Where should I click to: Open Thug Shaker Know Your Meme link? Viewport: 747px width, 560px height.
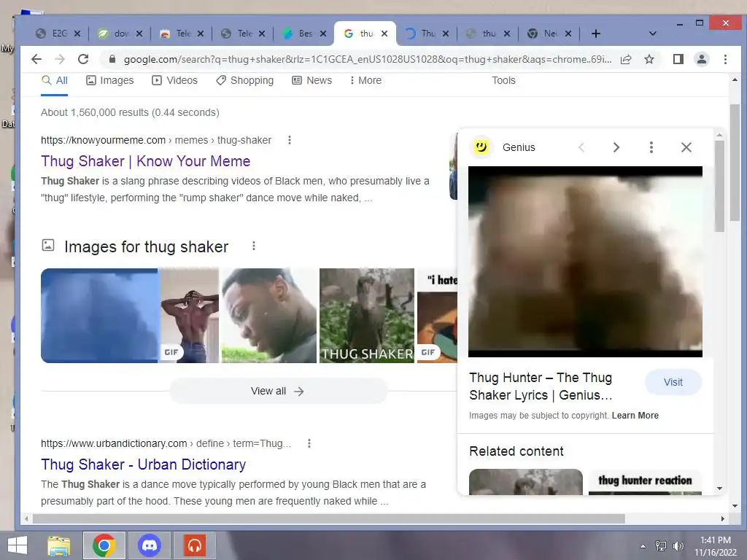pos(145,161)
